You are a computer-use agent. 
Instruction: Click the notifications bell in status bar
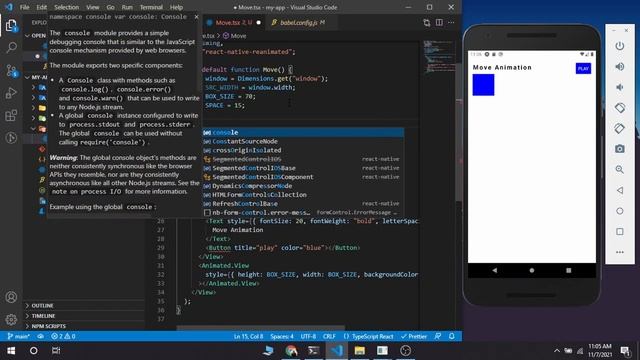tap(452, 336)
